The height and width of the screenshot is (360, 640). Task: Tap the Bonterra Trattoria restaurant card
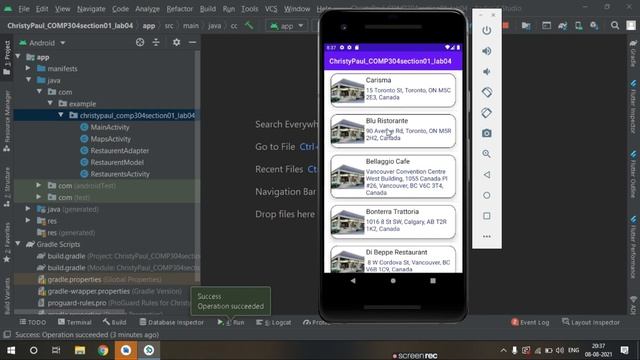(x=393, y=222)
